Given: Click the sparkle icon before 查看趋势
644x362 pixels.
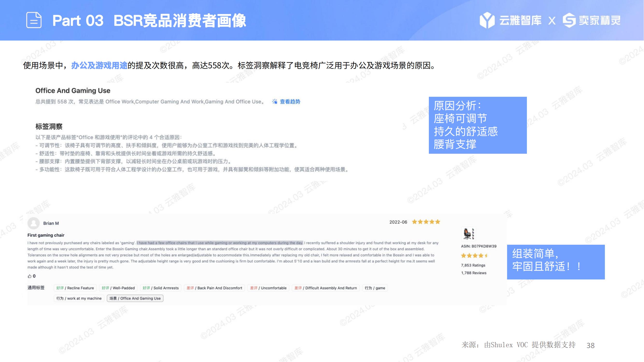Looking at the screenshot, I should (275, 101).
